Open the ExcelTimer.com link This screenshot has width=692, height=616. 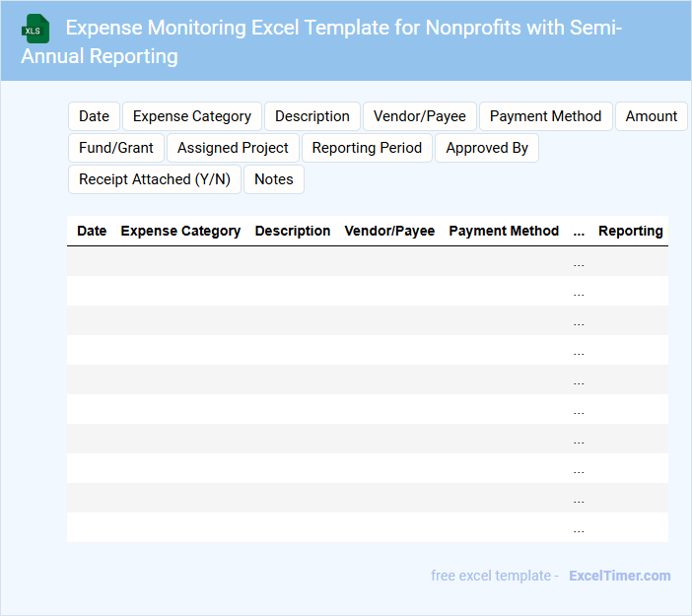pos(619,576)
